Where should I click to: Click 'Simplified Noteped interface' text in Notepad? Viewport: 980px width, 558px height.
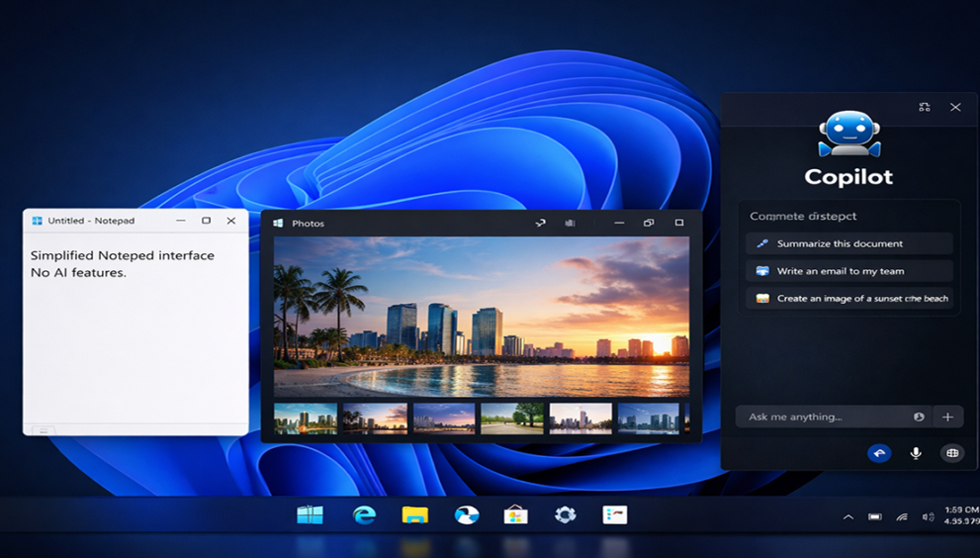(x=123, y=255)
